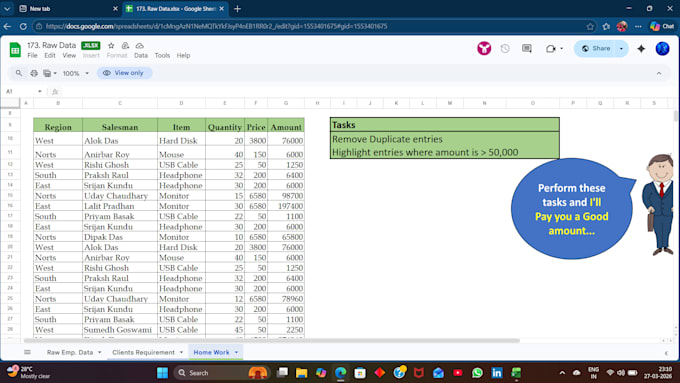Click the XLSX file format badge

pos(91,46)
